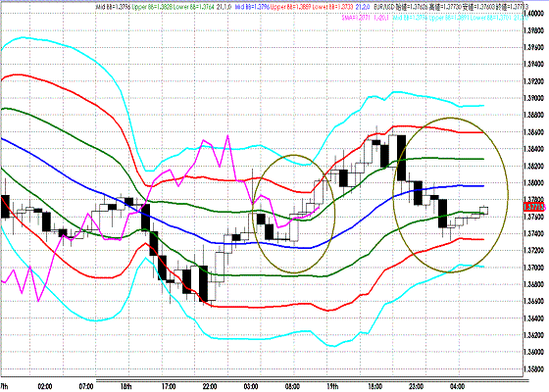This screenshot has width=549, height=392.
Task: Click the 1.38600 price axis label
Action: click(x=535, y=132)
